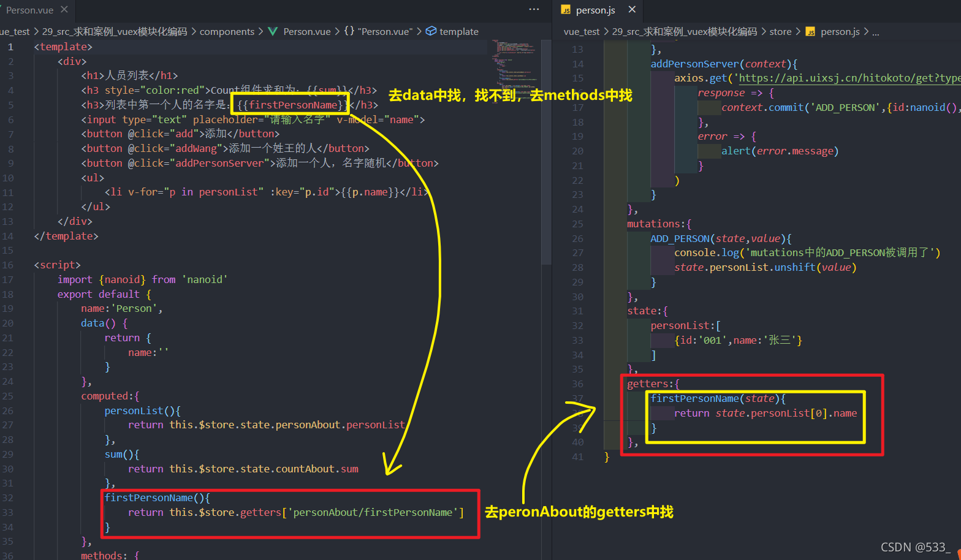961x560 pixels.
Task: Click the <h1>人员列表</h1> line
Action: pos(129,75)
